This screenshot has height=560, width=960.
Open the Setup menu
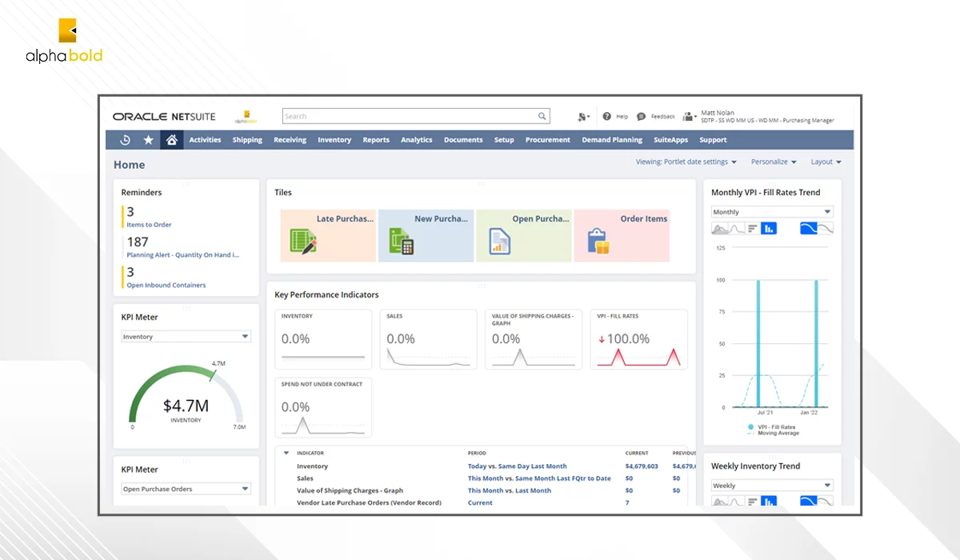tap(504, 140)
